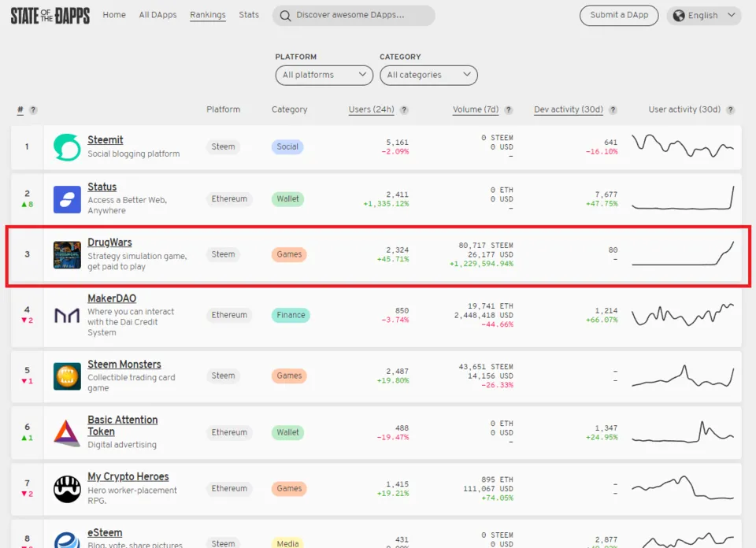Open the DrugWars link
This screenshot has height=548, width=756.
[109, 243]
